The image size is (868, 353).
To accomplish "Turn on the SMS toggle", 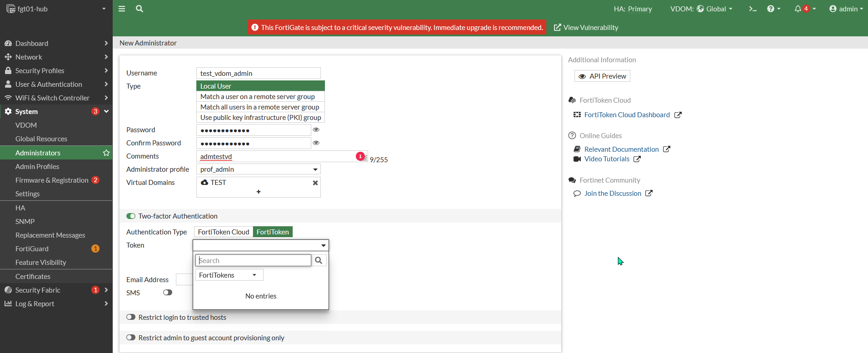I will click(168, 293).
